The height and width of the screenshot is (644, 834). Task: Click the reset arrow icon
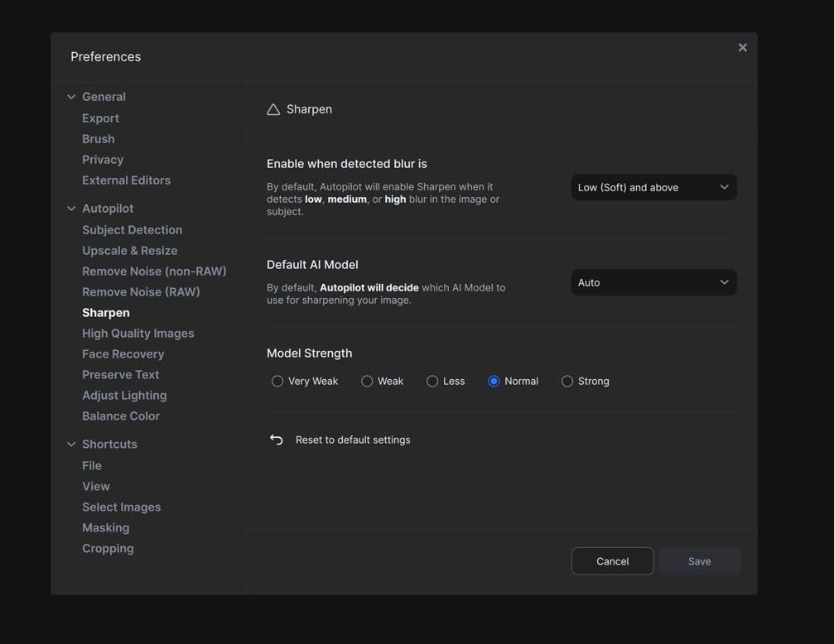pyautogui.click(x=276, y=440)
